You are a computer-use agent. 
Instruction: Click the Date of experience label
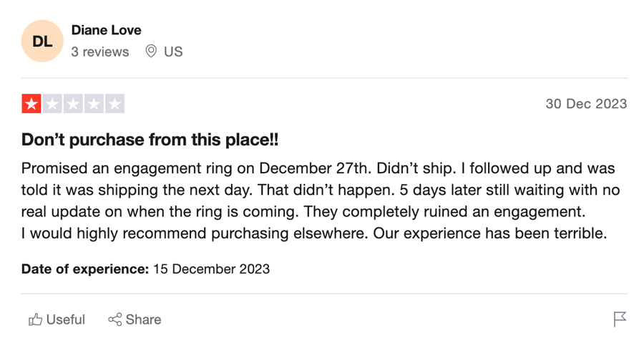click(x=85, y=269)
